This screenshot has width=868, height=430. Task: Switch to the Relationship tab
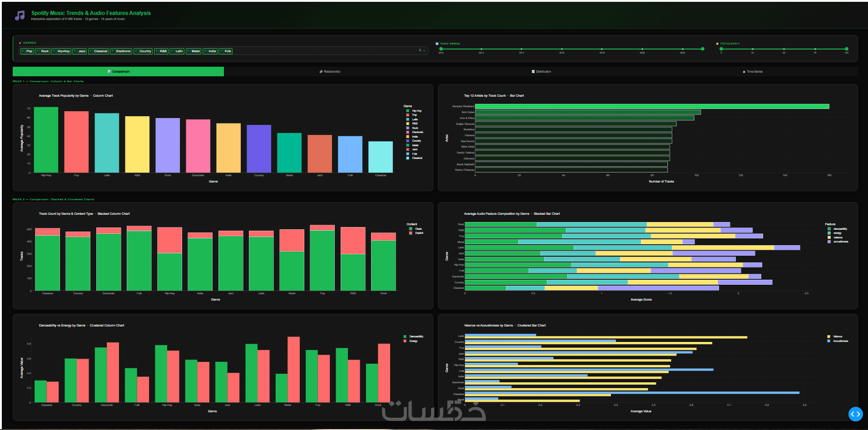(x=330, y=72)
